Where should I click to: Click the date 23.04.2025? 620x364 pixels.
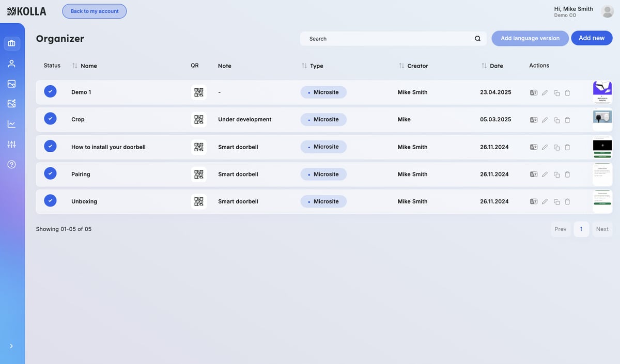[x=495, y=92]
